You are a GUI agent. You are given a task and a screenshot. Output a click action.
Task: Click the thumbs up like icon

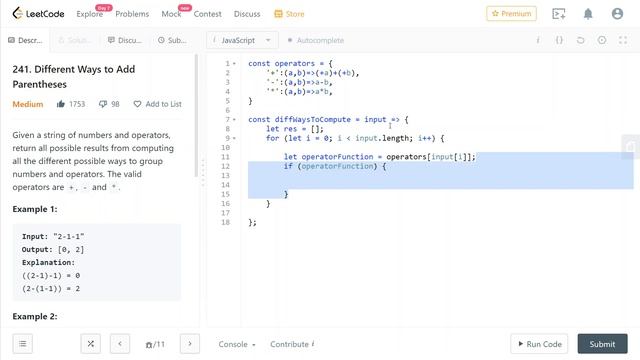[61, 104]
